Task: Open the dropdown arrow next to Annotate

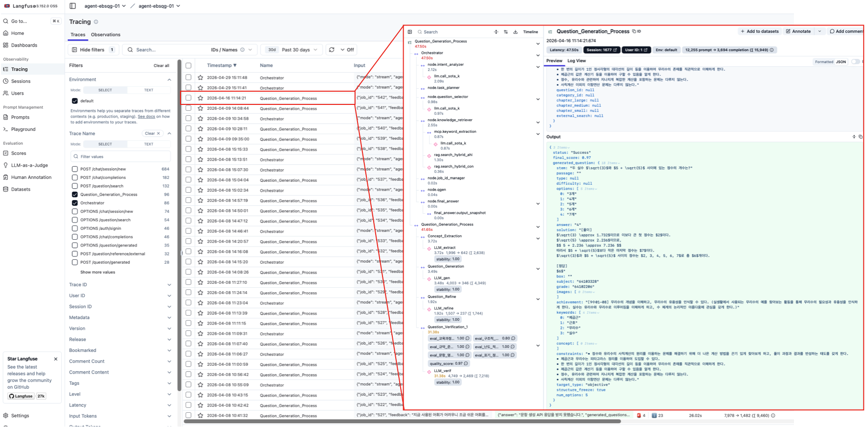Action: pos(819,31)
